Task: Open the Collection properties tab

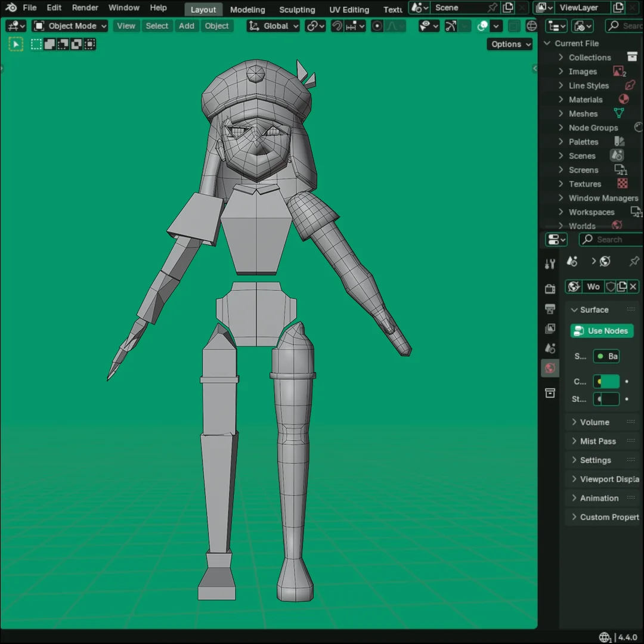Action: 550,393
